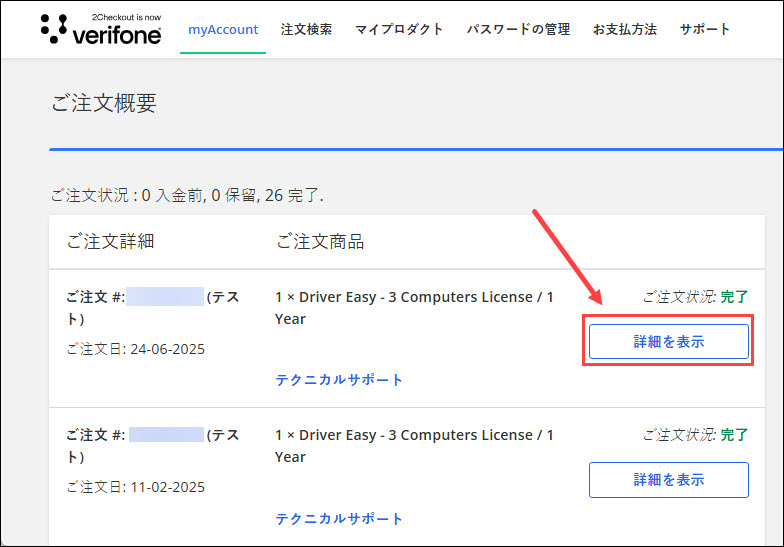Open the サポート menu item
784x547 pixels.
click(x=704, y=30)
